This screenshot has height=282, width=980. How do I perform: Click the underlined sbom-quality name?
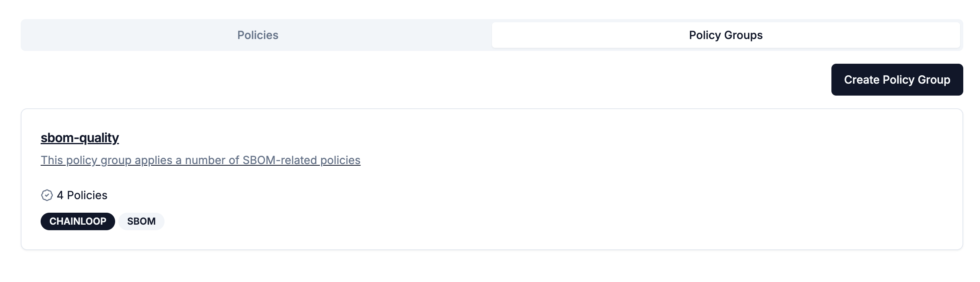(80, 138)
